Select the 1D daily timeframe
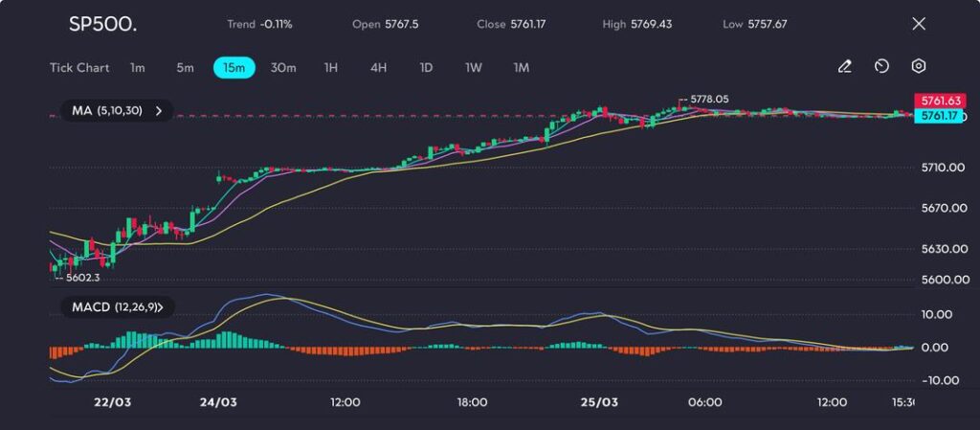 coord(427,68)
